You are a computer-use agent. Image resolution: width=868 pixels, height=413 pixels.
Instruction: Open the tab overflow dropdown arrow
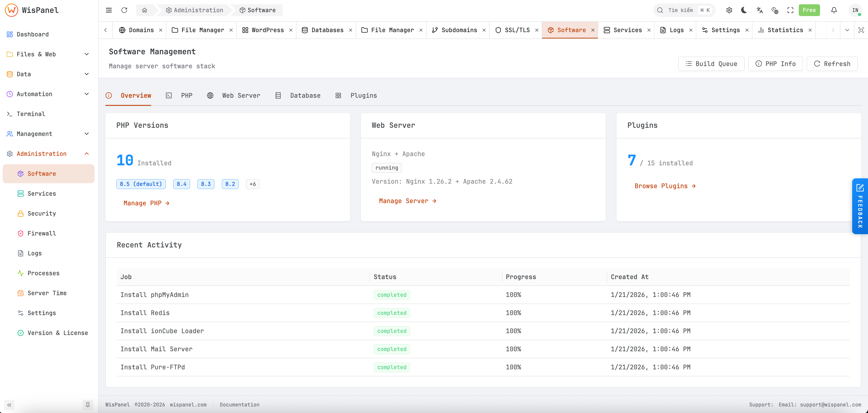(x=847, y=30)
